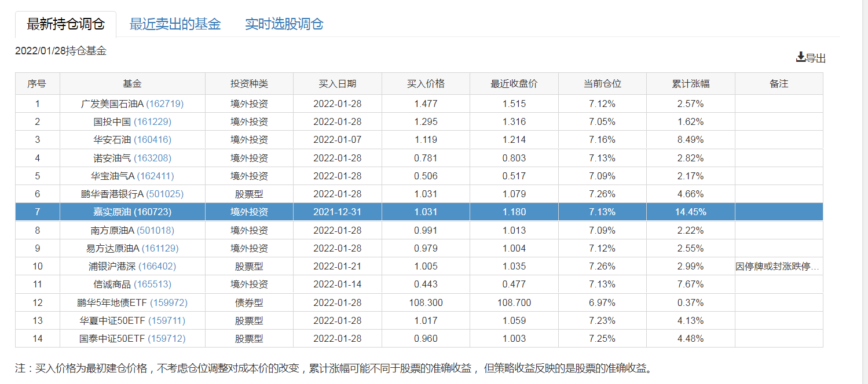Open fund link 鹏华5年地债ETF (159972)
This screenshot has height=384, width=868.
tap(133, 303)
